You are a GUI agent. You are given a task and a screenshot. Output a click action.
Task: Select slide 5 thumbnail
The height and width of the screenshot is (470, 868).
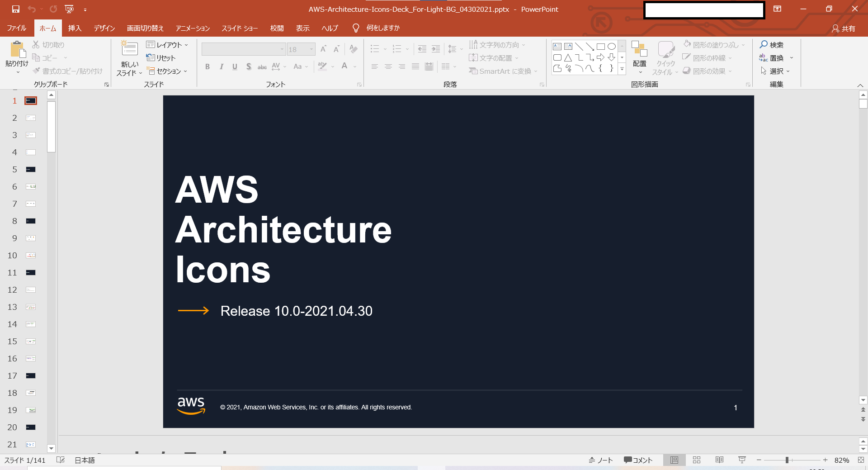(31, 169)
